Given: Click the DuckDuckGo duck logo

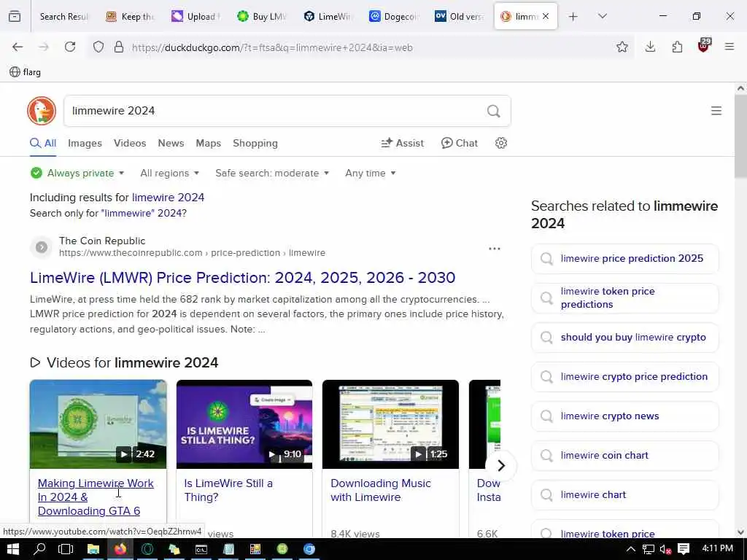Looking at the screenshot, I should click(x=42, y=111).
